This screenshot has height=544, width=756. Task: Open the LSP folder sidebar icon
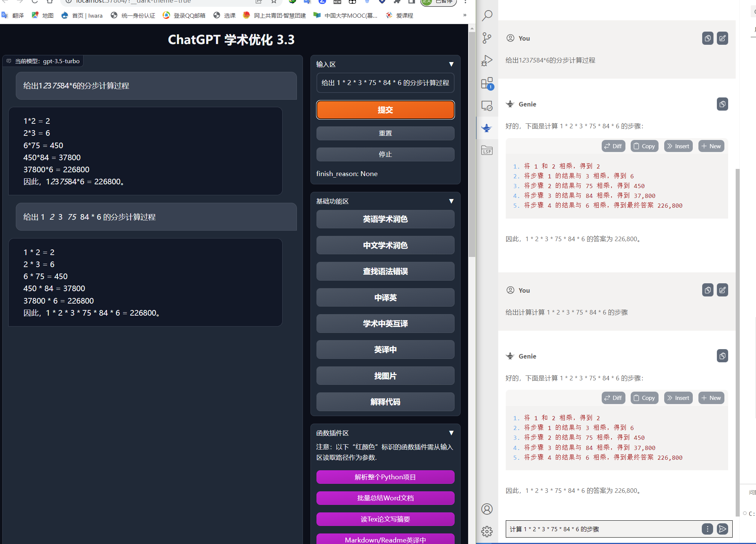[487, 150]
